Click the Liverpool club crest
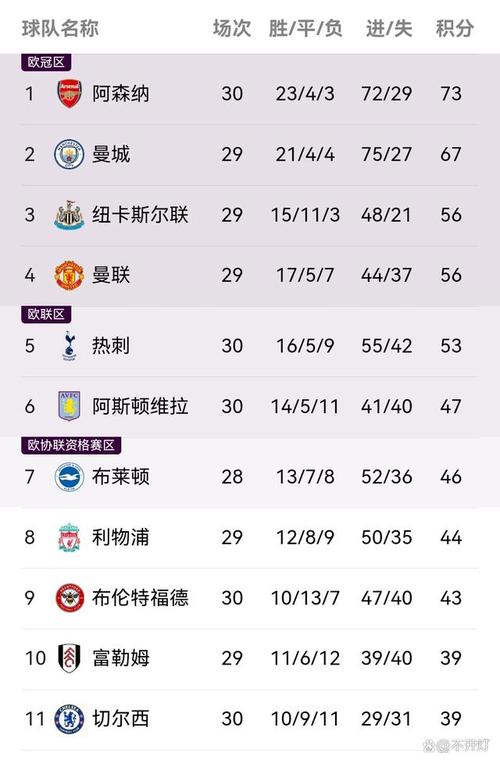This screenshot has width=500, height=763. 69,537
